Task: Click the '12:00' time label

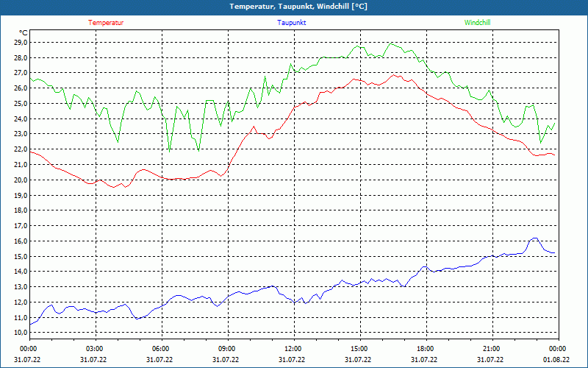Action: pyautogui.click(x=293, y=349)
